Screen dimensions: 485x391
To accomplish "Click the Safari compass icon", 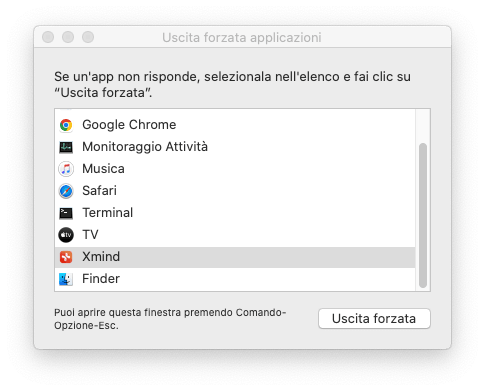I will coord(66,191).
